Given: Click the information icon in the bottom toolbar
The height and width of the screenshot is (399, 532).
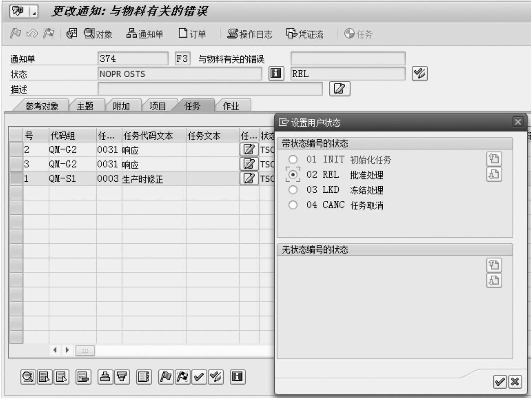Looking at the screenshot, I should point(237,377).
